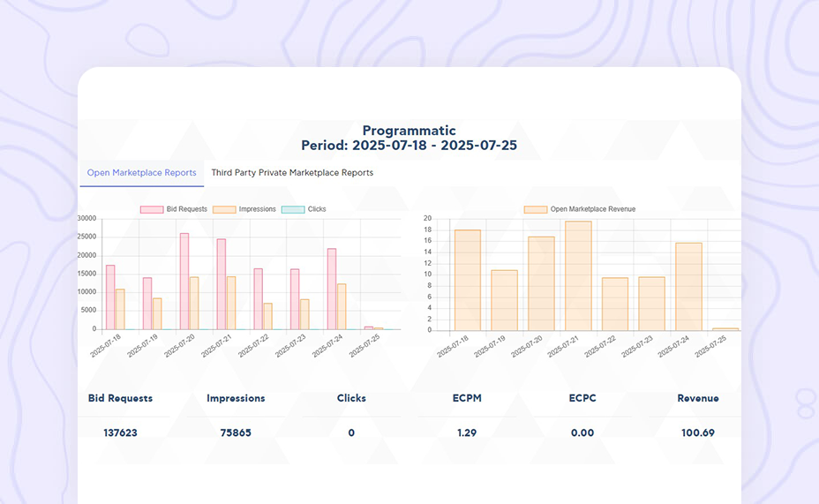This screenshot has width=819, height=504.
Task: Select the 2025-07-25 revenue bar
Action: pyautogui.click(x=725, y=329)
